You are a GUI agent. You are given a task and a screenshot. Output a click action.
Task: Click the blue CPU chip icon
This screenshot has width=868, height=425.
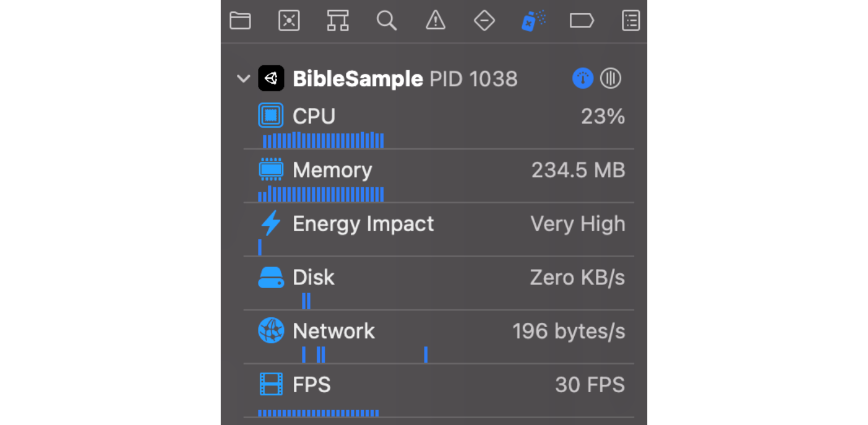pos(271,115)
